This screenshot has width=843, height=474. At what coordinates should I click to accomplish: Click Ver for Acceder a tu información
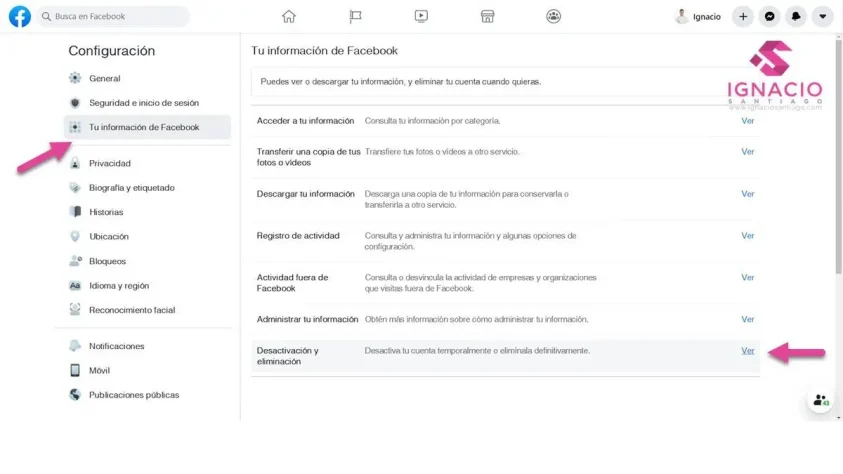point(747,121)
